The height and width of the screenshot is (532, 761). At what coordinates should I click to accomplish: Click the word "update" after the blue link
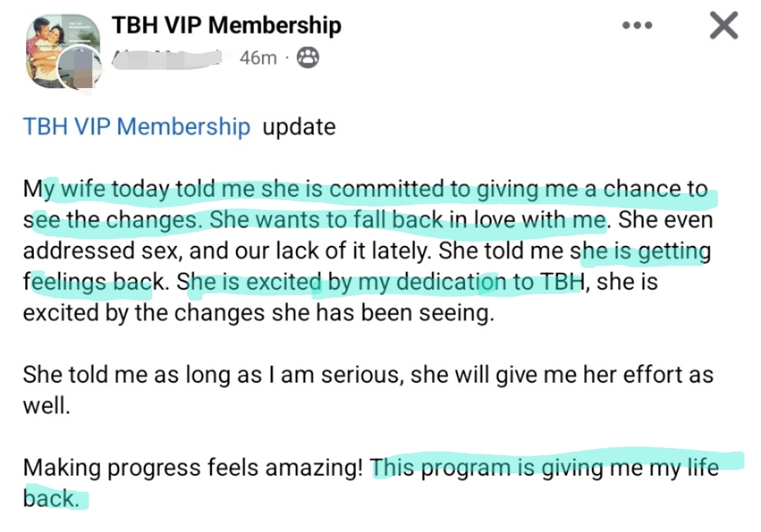(x=299, y=127)
